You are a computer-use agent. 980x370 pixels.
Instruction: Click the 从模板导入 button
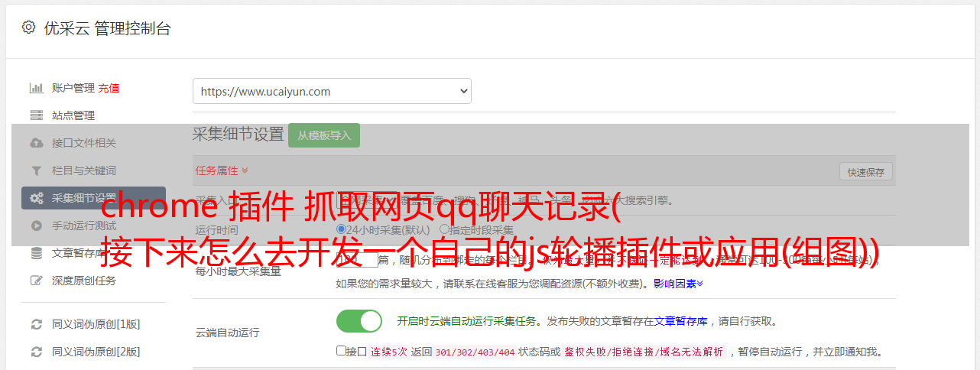point(324,135)
